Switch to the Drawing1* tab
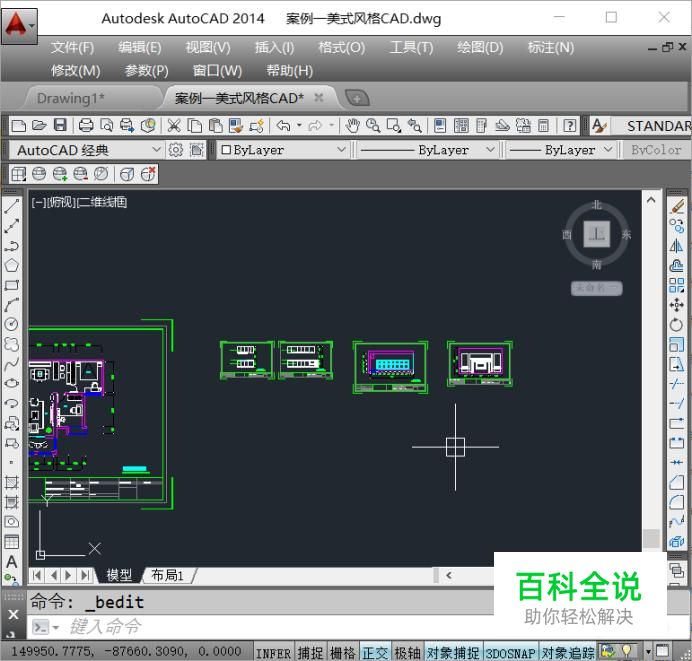The width and height of the screenshot is (692, 661). [x=71, y=98]
